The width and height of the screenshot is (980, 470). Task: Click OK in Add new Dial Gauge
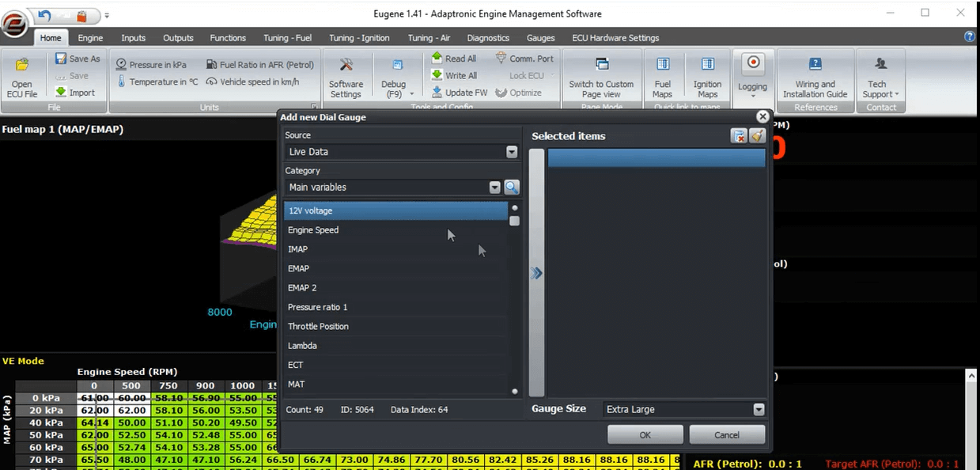tap(645, 434)
